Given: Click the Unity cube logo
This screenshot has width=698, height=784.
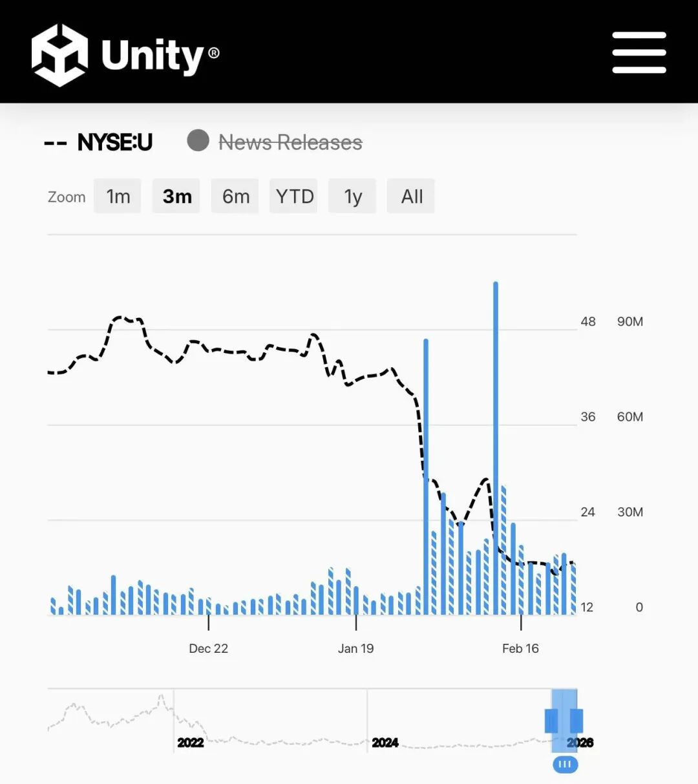Looking at the screenshot, I should pos(59,55).
